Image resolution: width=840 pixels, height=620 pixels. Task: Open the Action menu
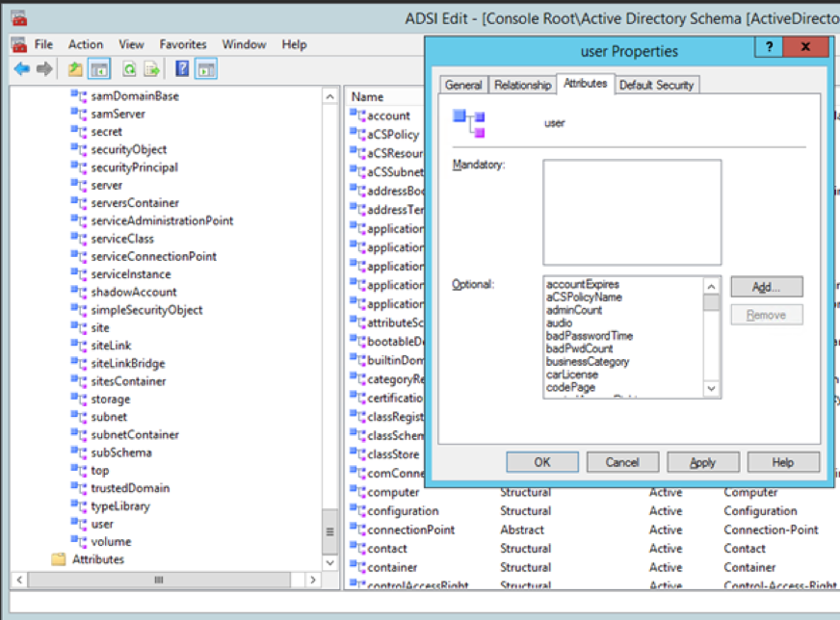tap(85, 44)
